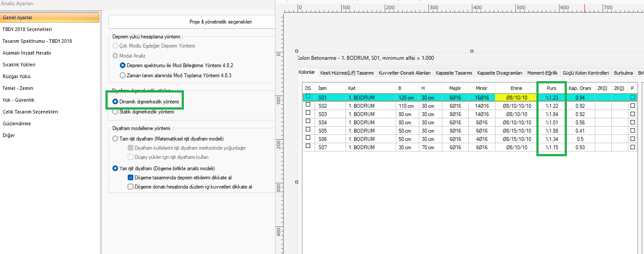Tick the DS checkbox for column S02
Viewport: 644px width, 254px height.
pyautogui.click(x=308, y=105)
